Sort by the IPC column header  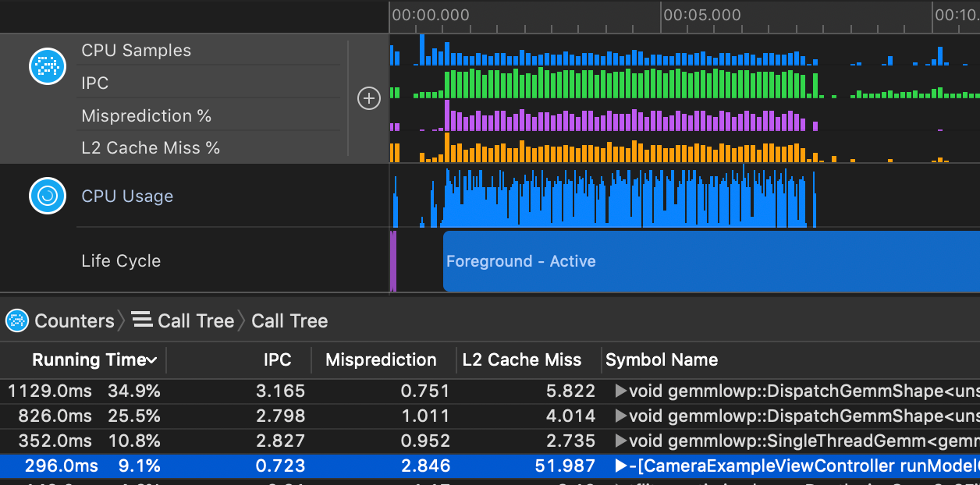277,359
